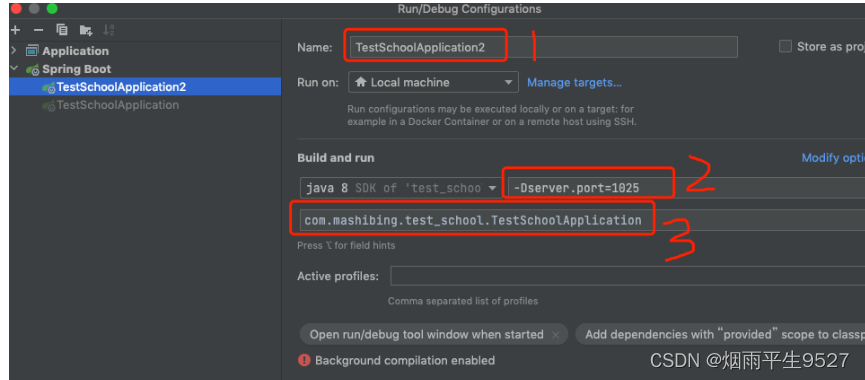Copy the selected configuration
865x380 pixels.
(x=62, y=30)
